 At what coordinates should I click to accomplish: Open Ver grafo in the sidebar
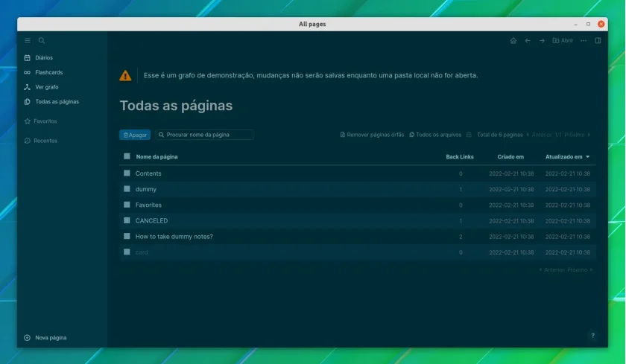click(x=47, y=87)
